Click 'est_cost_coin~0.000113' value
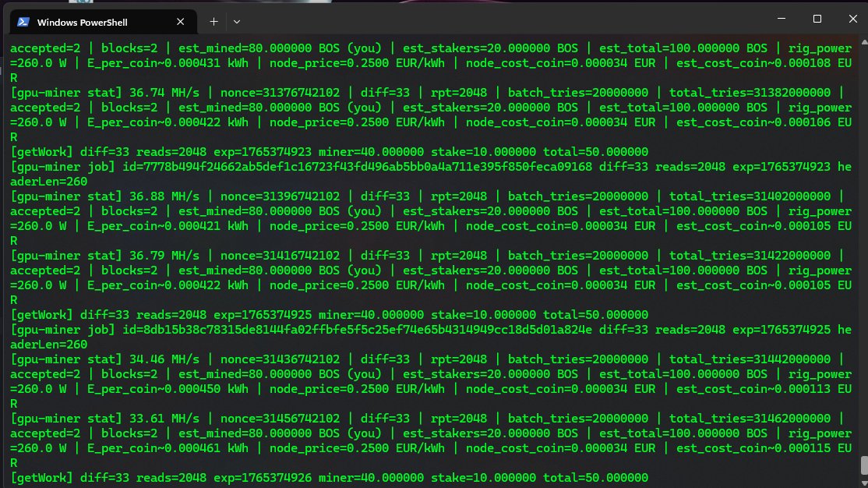This screenshot has height=488, width=868. (x=753, y=389)
